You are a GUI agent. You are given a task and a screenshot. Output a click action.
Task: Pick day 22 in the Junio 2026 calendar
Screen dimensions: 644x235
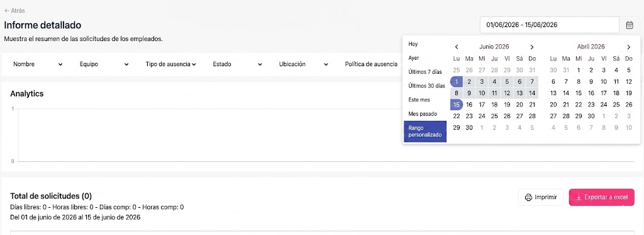tap(457, 116)
